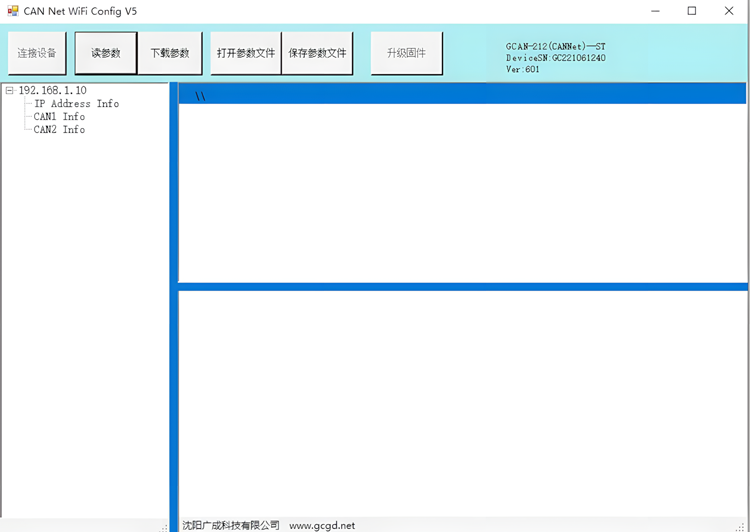Open the app icon system menu
This screenshot has width=750, height=532.
click(13, 11)
